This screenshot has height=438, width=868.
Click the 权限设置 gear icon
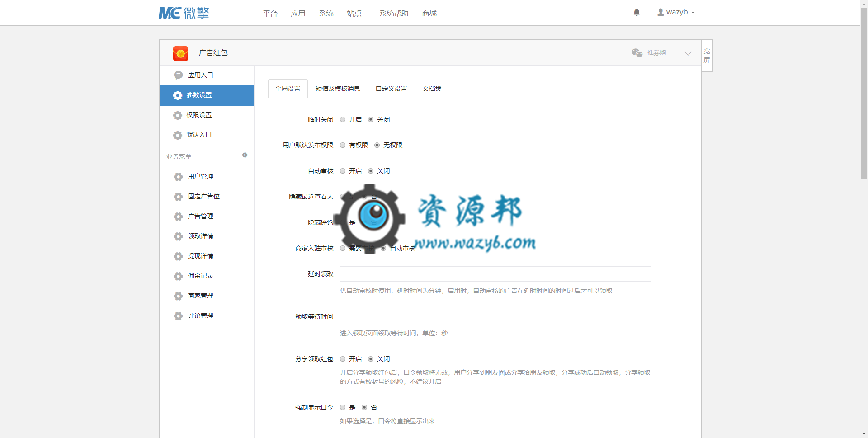[x=178, y=115]
